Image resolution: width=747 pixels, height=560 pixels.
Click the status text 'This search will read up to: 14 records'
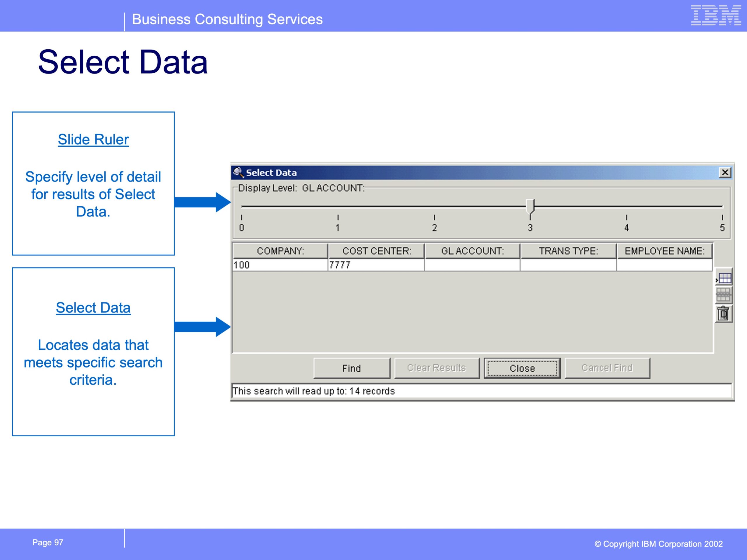click(314, 391)
